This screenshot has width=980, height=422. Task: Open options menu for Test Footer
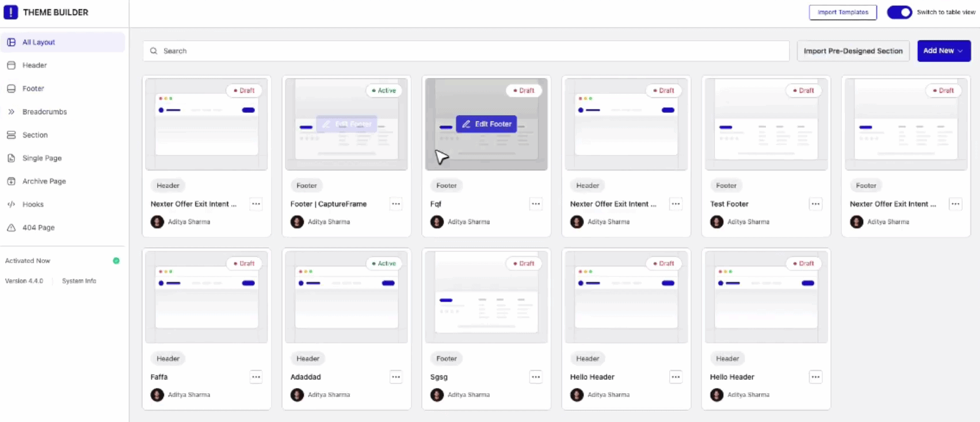click(x=815, y=204)
